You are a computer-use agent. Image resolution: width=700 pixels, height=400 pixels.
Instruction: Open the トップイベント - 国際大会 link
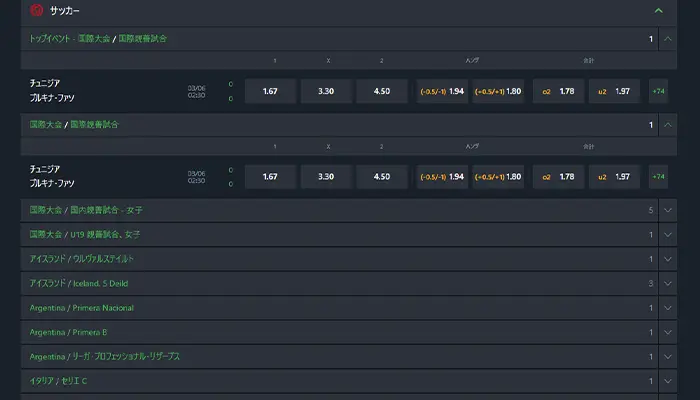pos(70,39)
